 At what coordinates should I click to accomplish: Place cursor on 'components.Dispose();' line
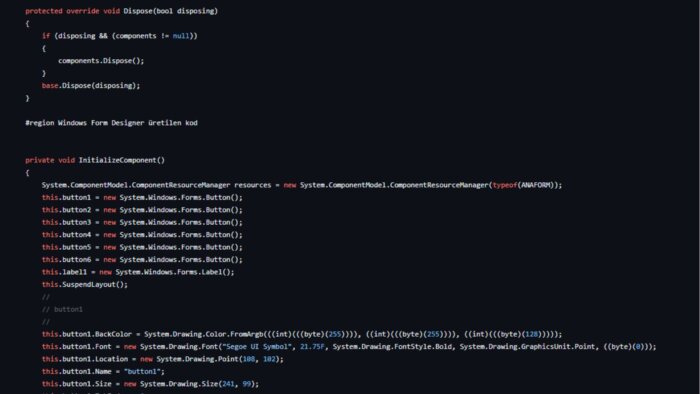(x=101, y=61)
